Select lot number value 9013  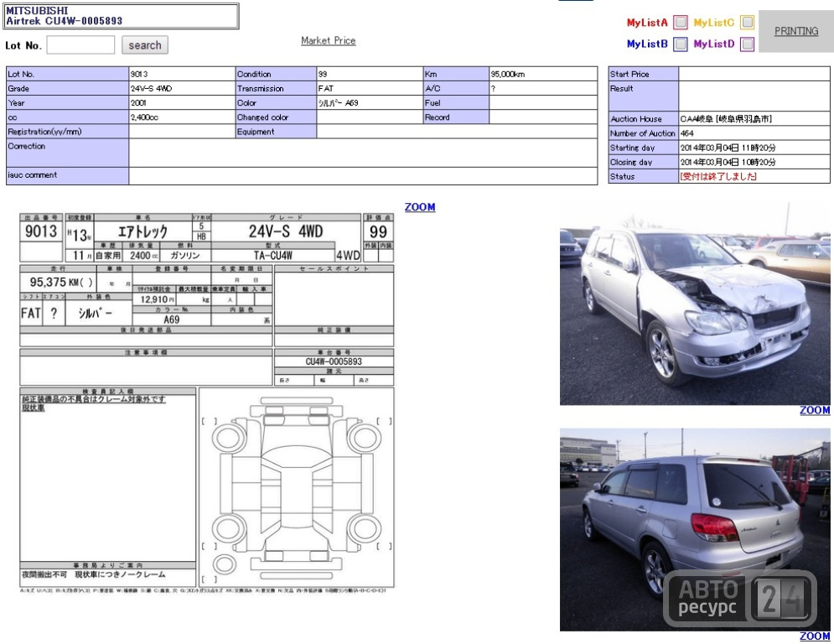[x=139, y=74]
